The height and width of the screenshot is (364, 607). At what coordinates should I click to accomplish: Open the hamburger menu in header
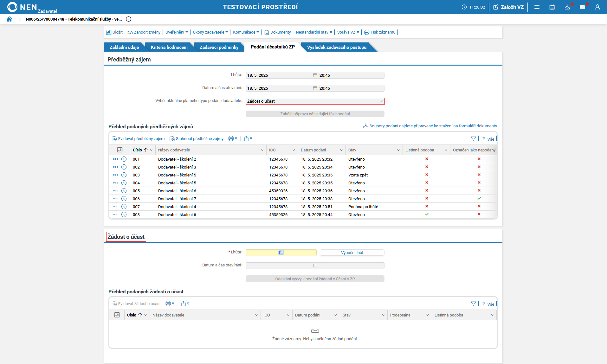pyautogui.click(x=537, y=7)
